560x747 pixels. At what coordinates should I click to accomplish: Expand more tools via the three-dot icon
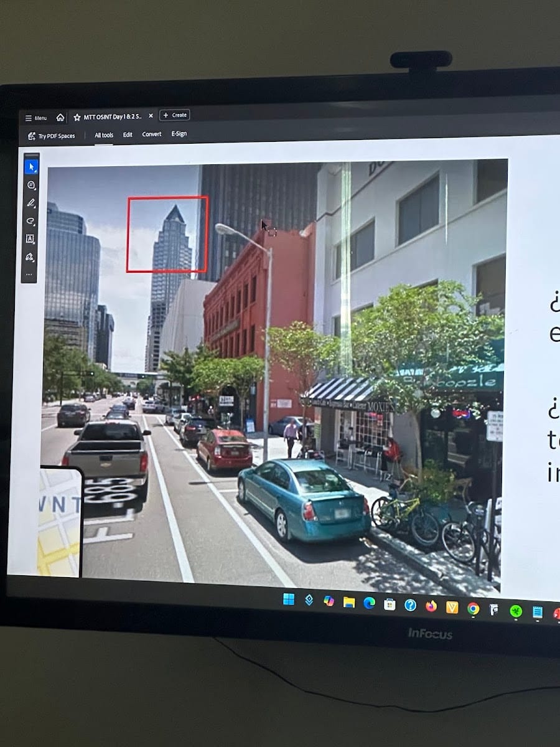[x=29, y=274]
